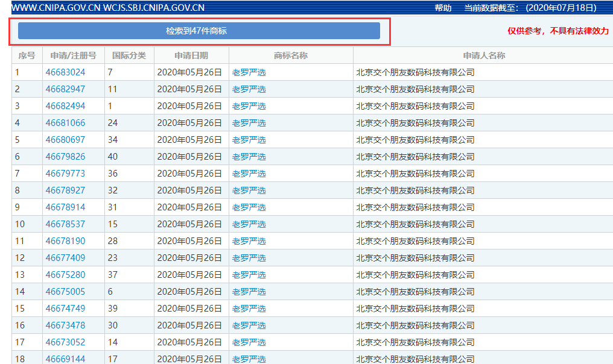
Task: Open registration number 46679826
Action: 65,157
